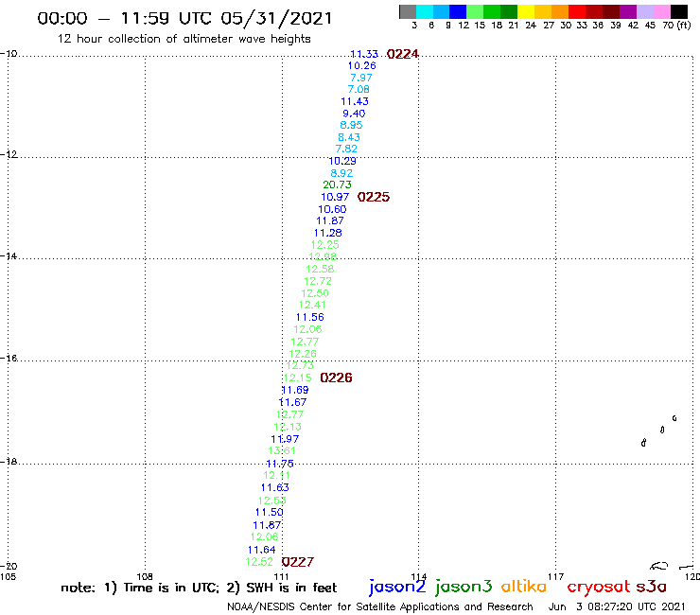Click the wave height value 12.50
700x615 pixels.
pos(315,293)
